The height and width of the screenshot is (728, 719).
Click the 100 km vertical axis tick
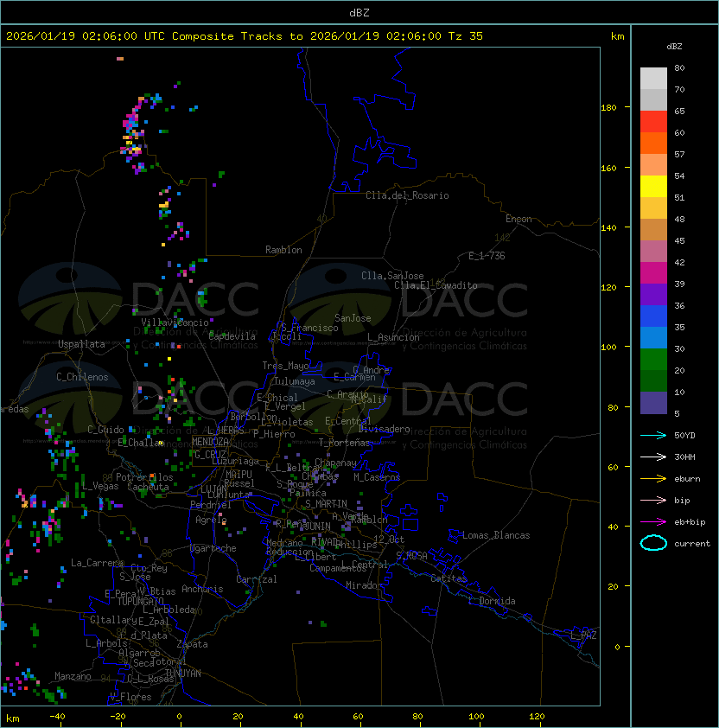tap(609, 348)
